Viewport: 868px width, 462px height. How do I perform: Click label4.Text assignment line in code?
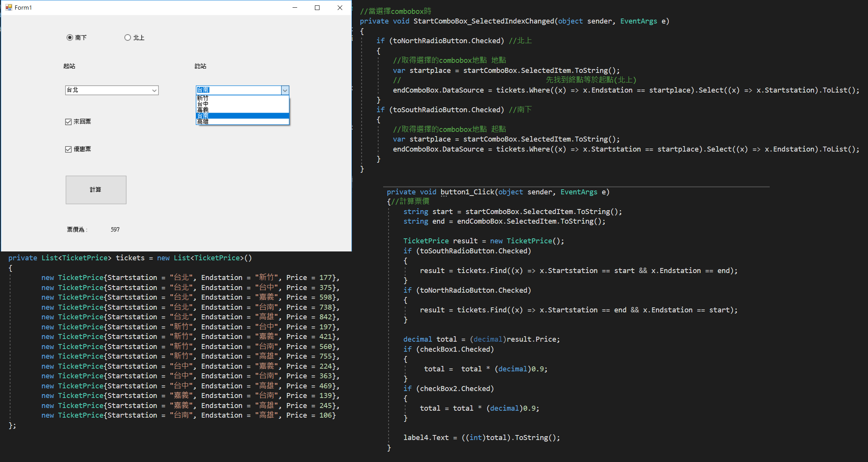coord(482,438)
